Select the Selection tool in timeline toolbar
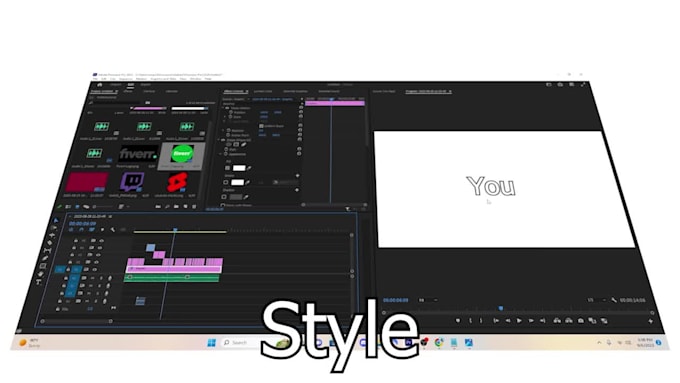Image resolution: width=680 pixels, height=383 pixels. tap(56, 221)
